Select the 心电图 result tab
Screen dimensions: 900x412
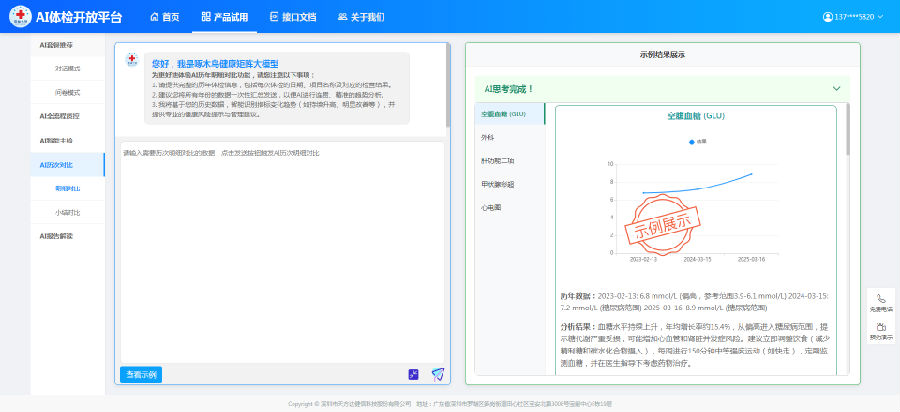[492, 207]
